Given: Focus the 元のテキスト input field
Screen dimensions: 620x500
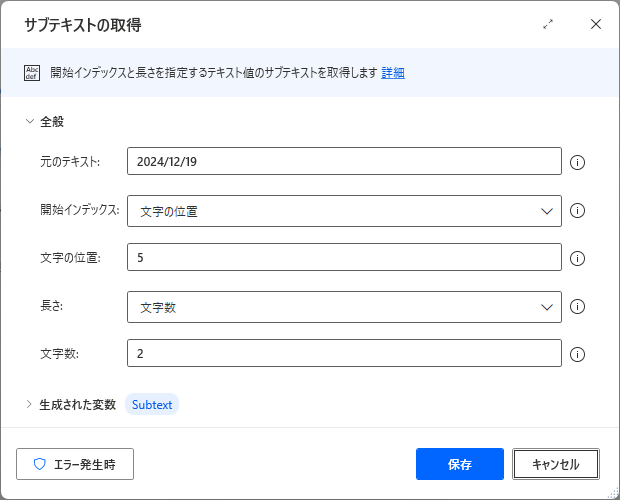Looking at the screenshot, I should coord(344,161).
